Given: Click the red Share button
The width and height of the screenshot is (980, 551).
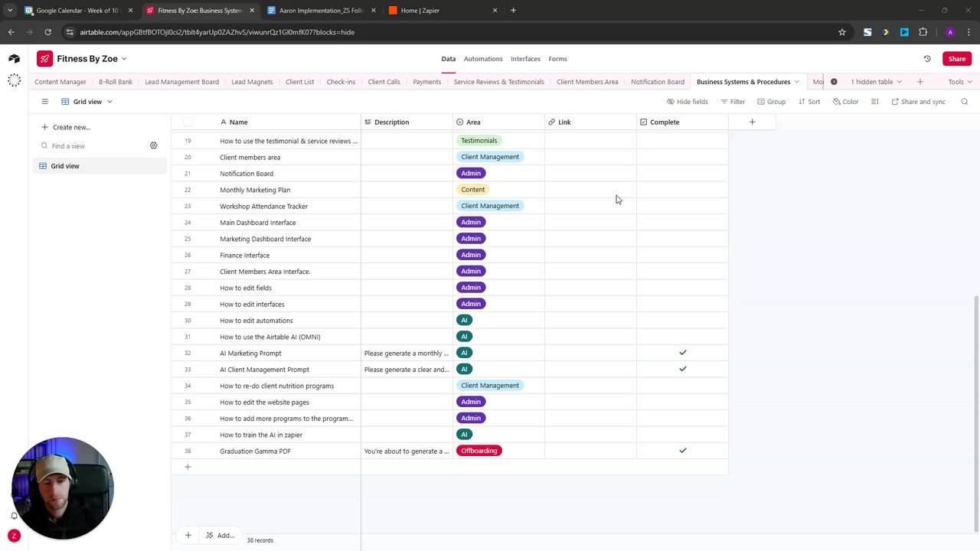Looking at the screenshot, I should pos(957,59).
